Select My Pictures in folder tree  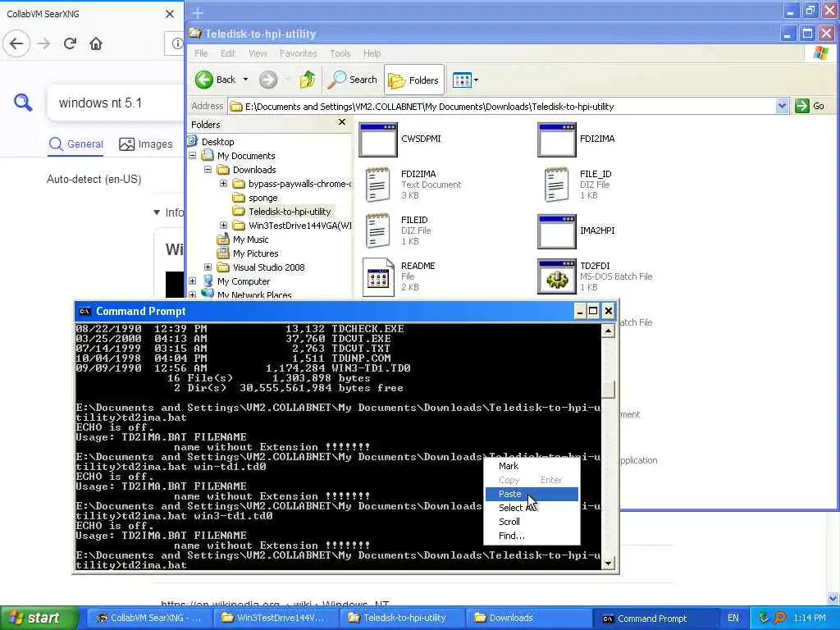(256, 253)
